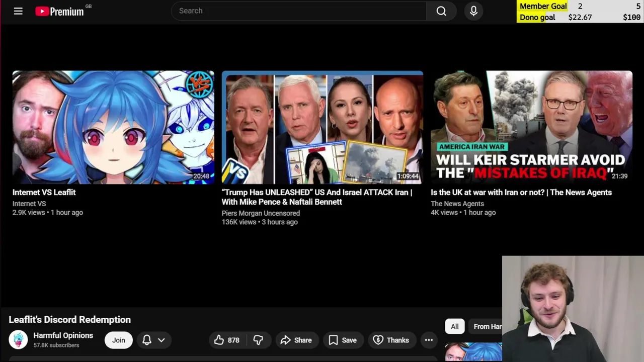
Task: Click "4K views • 1 hour ago" text
Action: click(463, 213)
